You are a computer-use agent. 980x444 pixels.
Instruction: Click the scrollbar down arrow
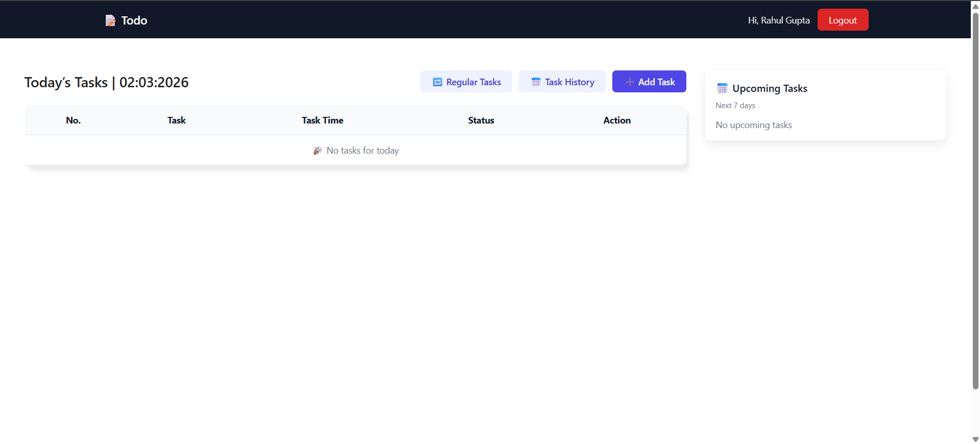[x=975, y=439]
